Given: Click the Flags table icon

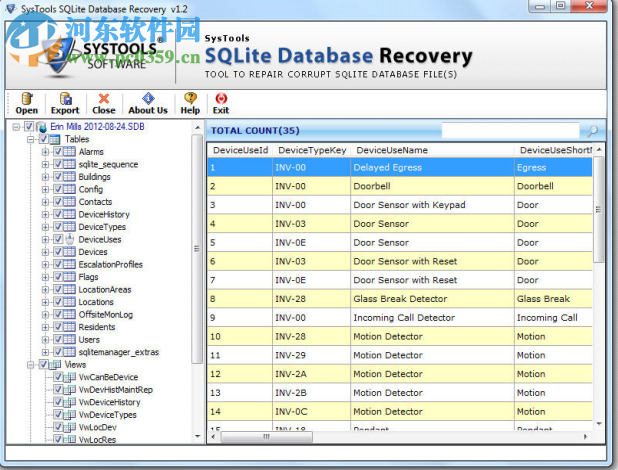Looking at the screenshot, I should click(x=69, y=277).
